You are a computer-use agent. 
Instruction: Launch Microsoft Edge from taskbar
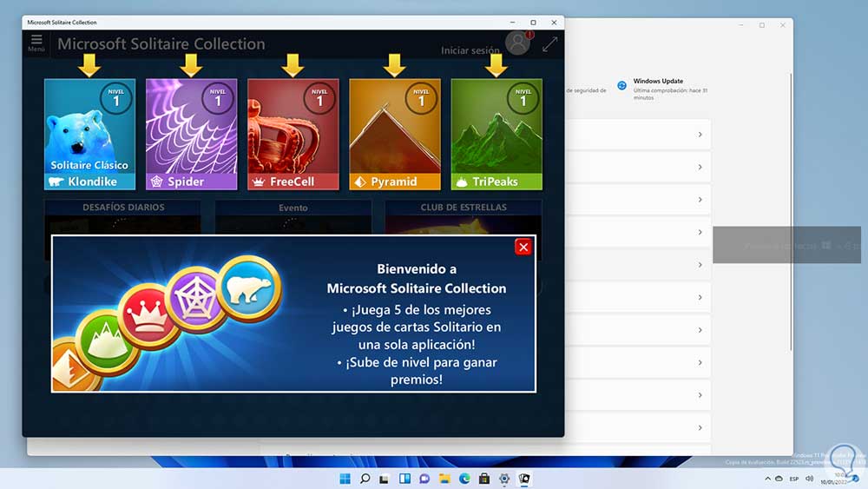click(464, 479)
